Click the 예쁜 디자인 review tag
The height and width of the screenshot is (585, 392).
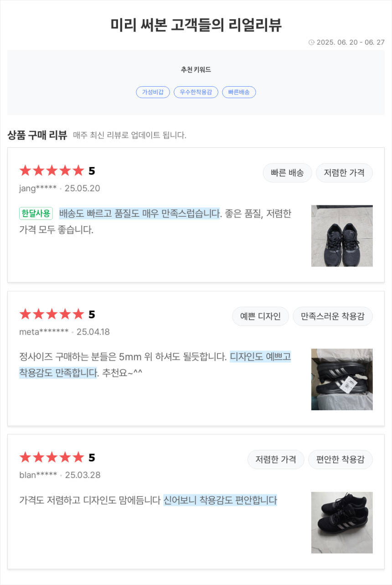[260, 316]
